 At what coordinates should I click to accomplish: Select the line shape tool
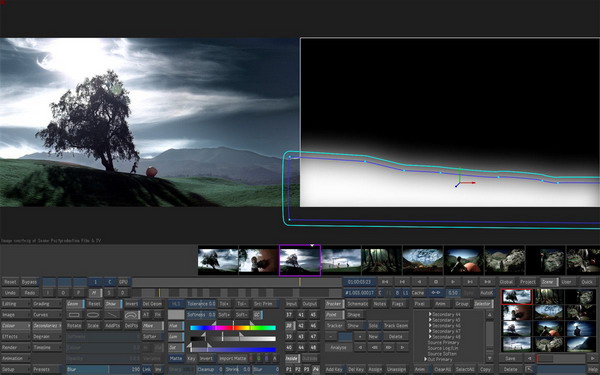112,315
